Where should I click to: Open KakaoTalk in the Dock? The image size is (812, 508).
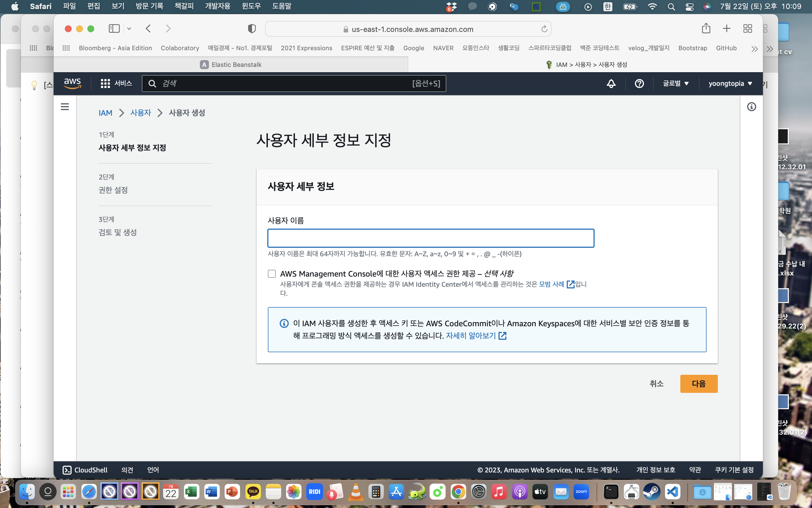coord(253,492)
